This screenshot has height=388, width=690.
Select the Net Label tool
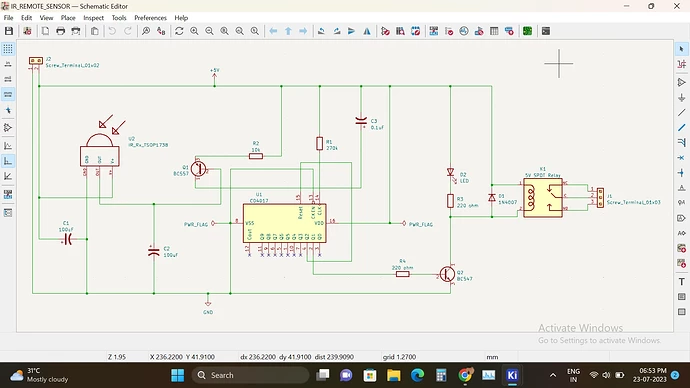(x=682, y=188)
